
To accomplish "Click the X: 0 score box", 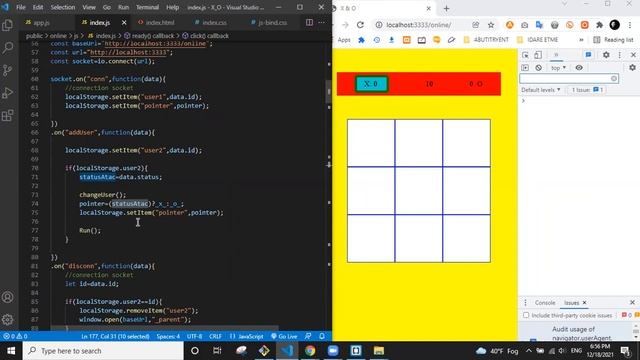I will click(x=371, y=84).
